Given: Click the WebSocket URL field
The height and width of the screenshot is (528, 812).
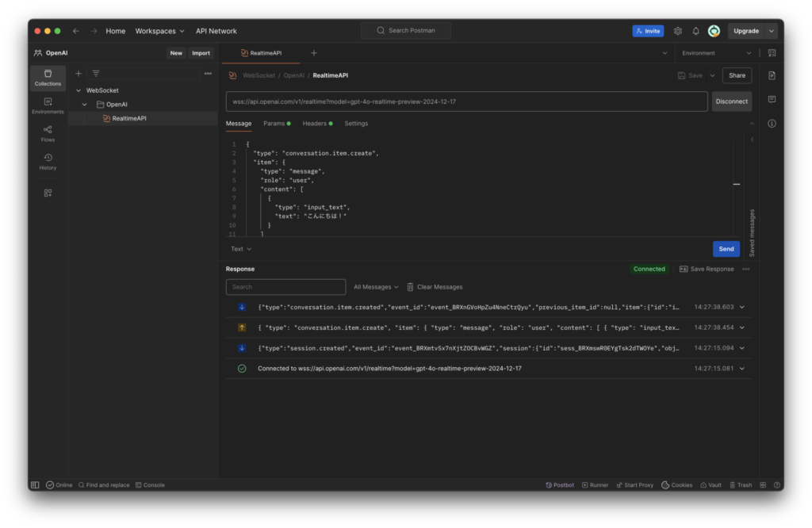Looking at the screenshot, I should [x=466, y=101].
